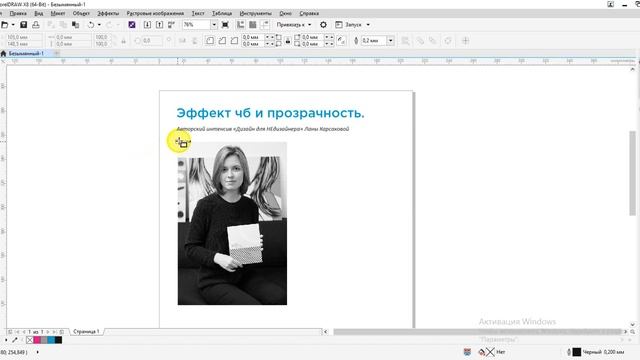The image size is (640, 360).
Task: Open the Open-folder dropdown arrow
Action: click(x=13, y=25)
